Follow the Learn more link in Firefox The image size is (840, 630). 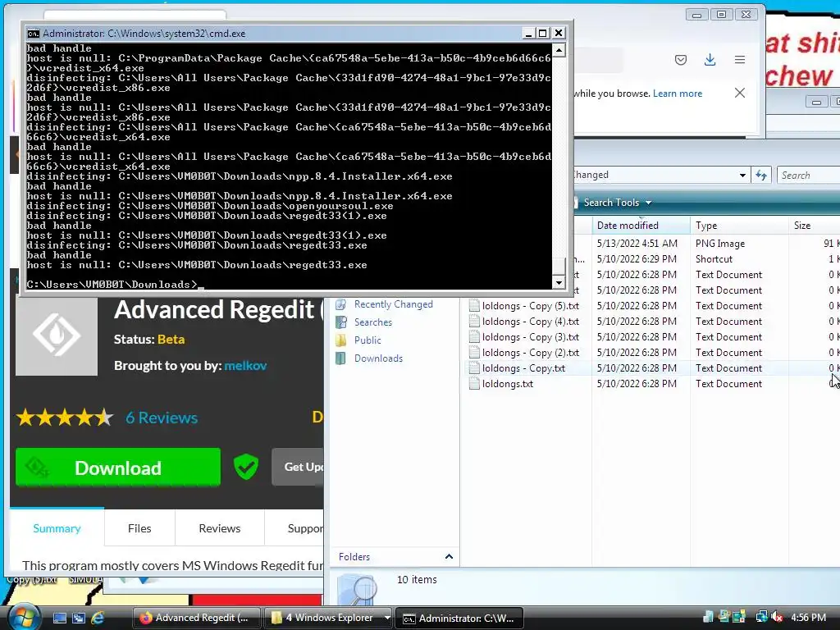pos(677,94)
